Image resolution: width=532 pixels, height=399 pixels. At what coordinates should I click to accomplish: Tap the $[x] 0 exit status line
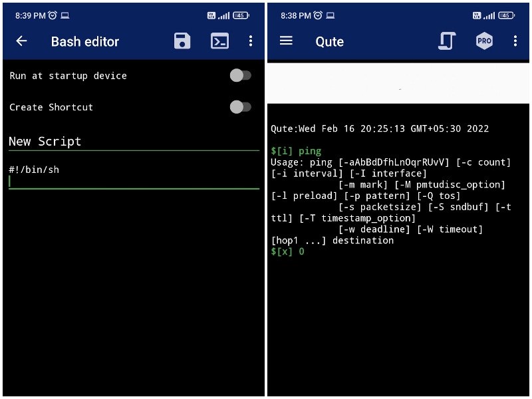coord(288,251)
